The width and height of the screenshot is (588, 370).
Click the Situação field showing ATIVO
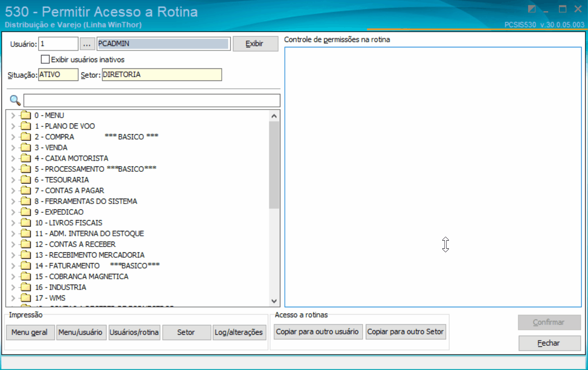point(58,75)
